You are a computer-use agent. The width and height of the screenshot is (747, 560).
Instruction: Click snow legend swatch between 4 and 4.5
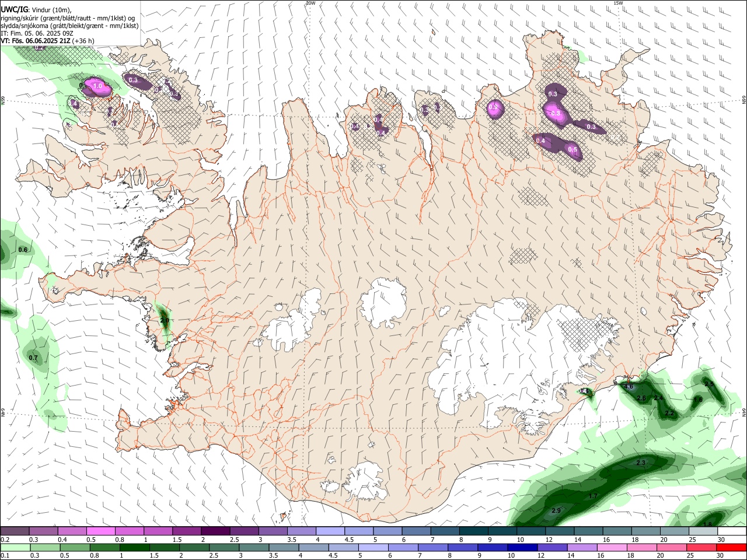[x=330, y=531]
